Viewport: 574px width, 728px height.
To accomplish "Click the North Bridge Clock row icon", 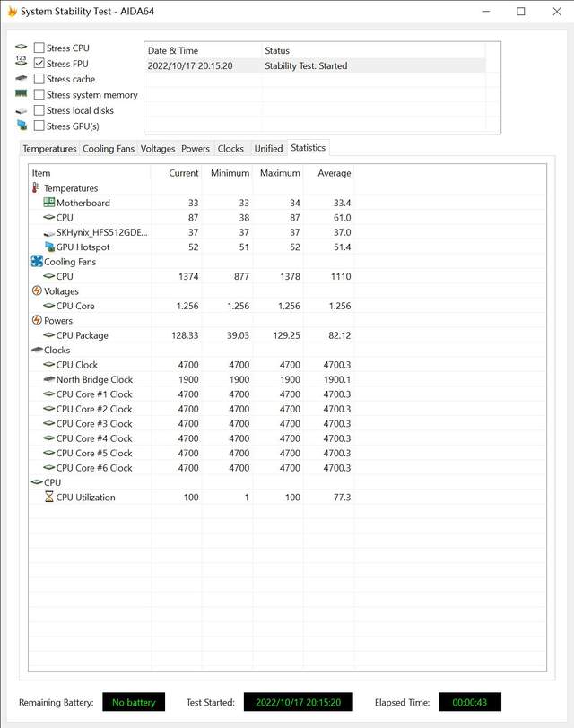I will 48,379.
